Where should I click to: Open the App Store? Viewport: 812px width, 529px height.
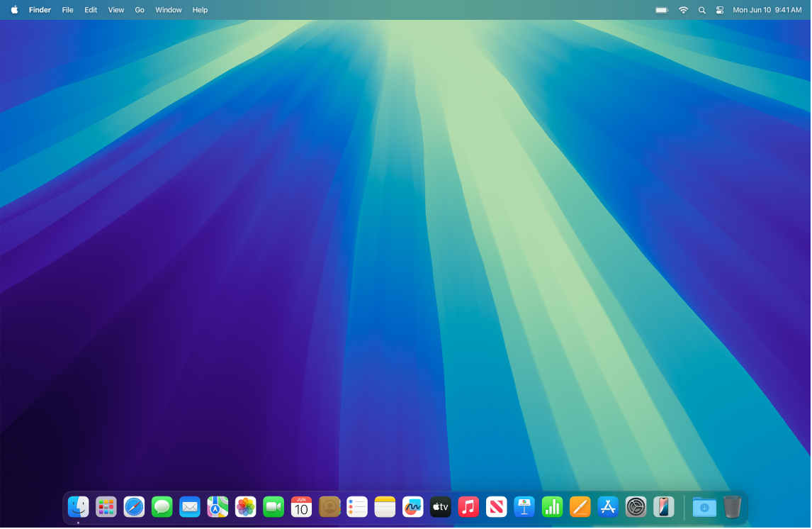608,507
